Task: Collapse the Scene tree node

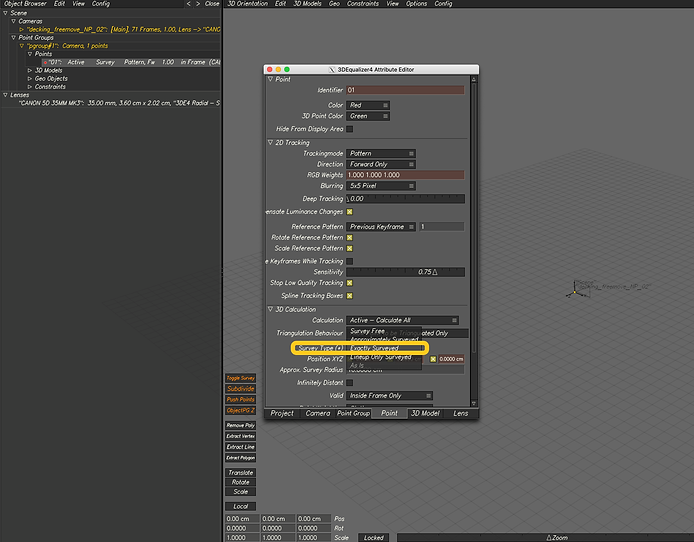Action: point(6,13)
